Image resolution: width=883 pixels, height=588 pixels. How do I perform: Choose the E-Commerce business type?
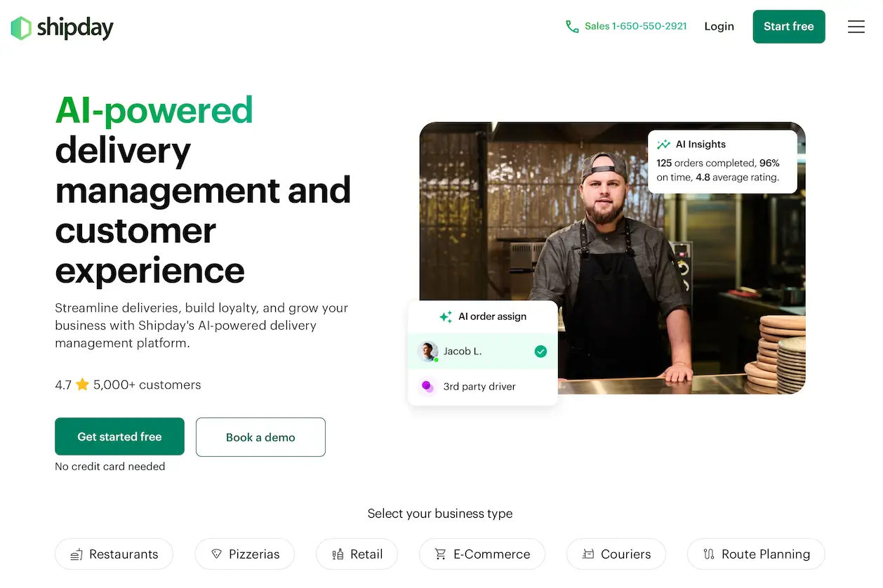click(482, 554)
